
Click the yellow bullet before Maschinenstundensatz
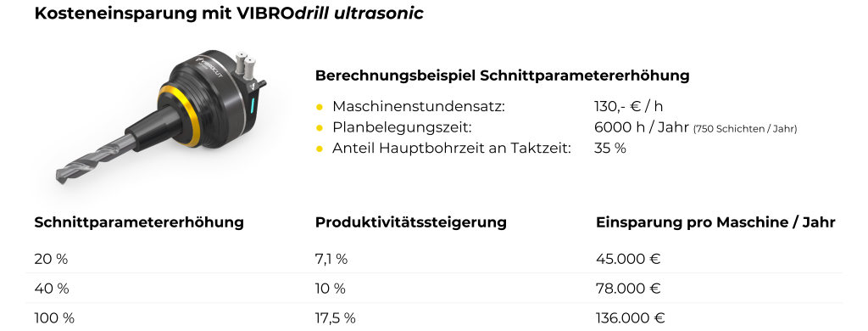pyautogui.click(x=320, y=107)
